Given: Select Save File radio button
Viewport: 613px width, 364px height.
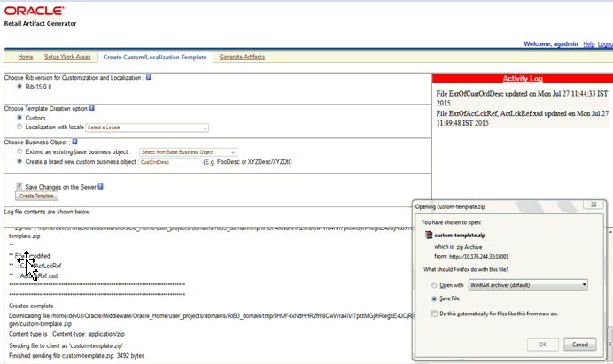Looking at the screenshot, I should [434, 298].
